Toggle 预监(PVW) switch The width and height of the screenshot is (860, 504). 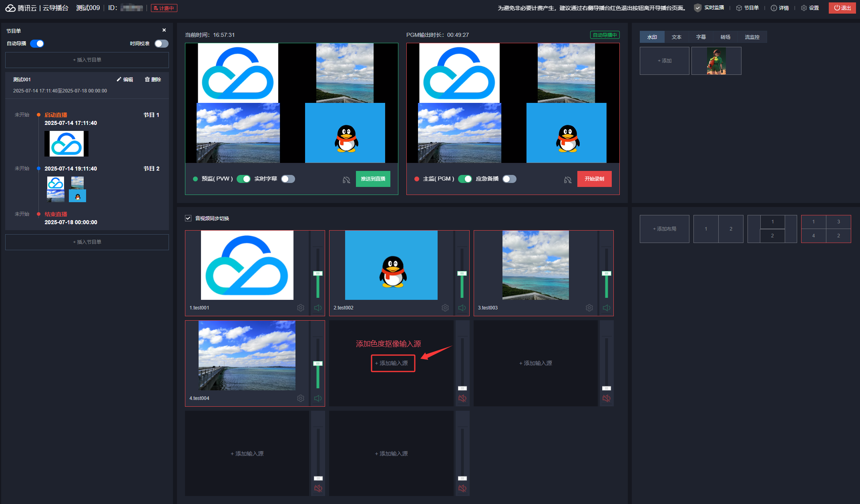[243, 179]
